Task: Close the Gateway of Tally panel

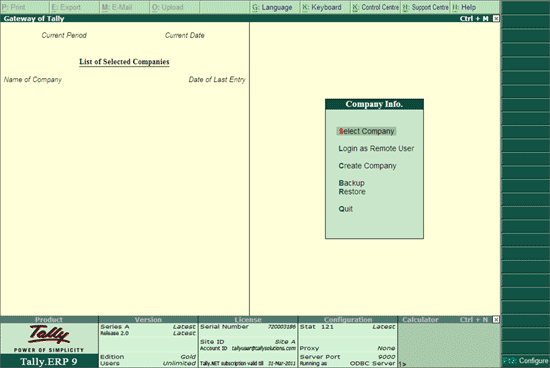Action: coord(496,19)
